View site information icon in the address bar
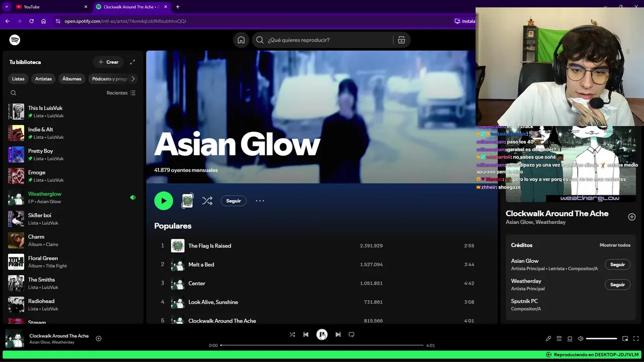Viewport: 644px width, 362px height. click(x=58, y=21)
